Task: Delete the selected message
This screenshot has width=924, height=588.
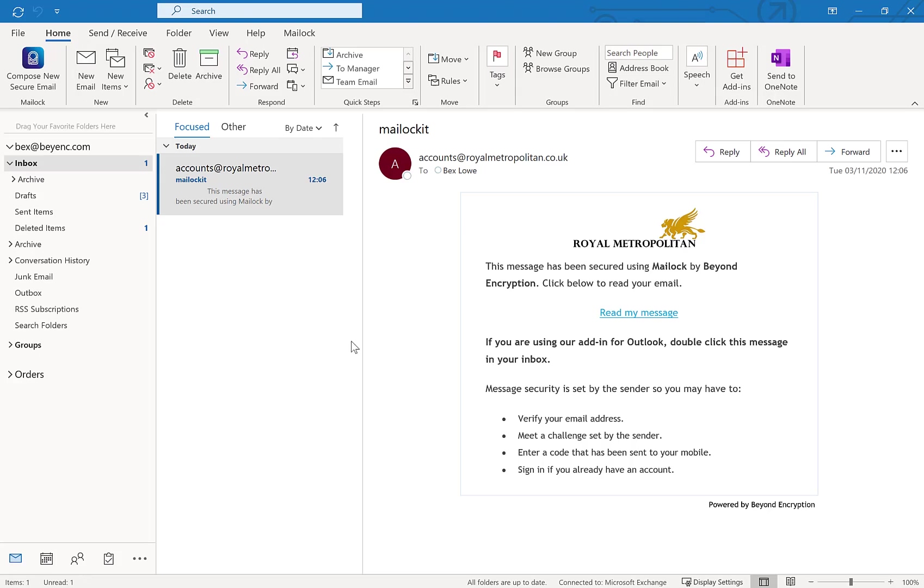Action: tap(180, 64)
